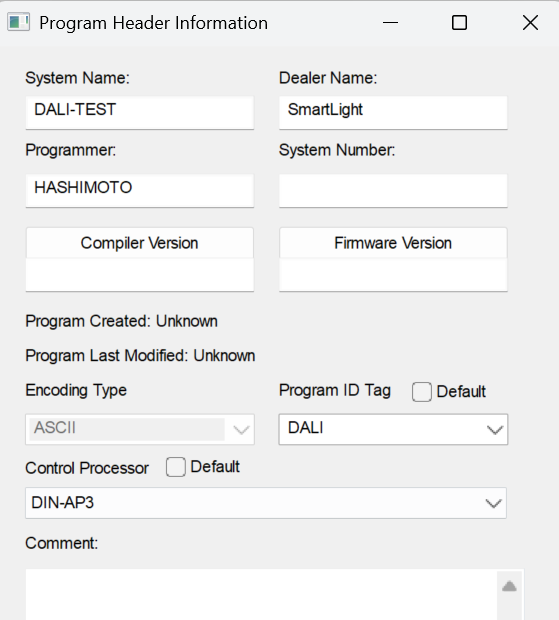
Task: Tick the Default checkbox beside Control Processor
Action: click(x=176, y=467)
